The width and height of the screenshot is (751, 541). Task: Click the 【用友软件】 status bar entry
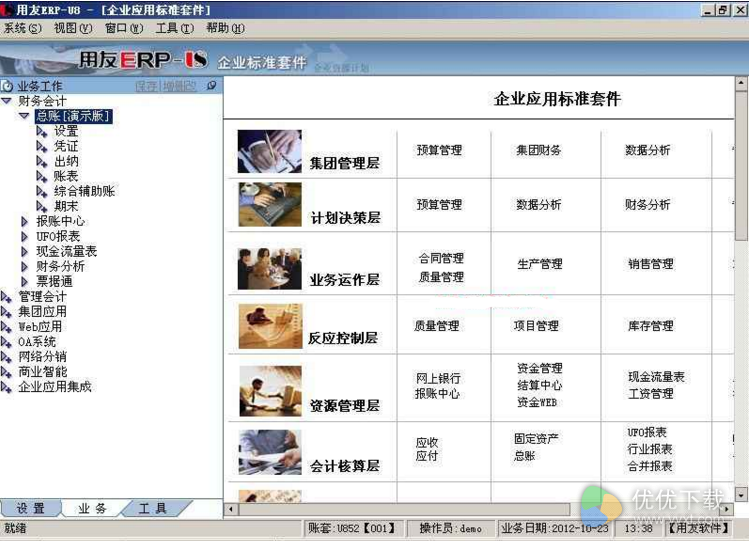[699, 529]
